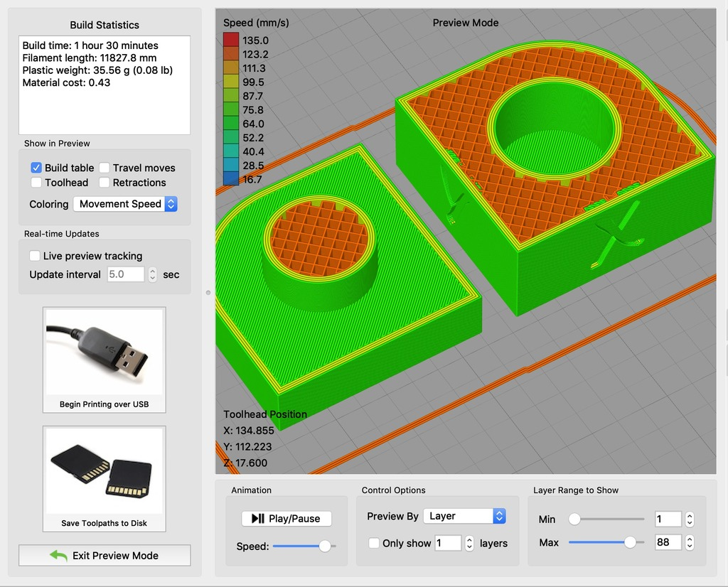Viewport: 728px width, 587px height.
Task: Click the Begin Printing over USB button
Action: [x=104, y=360]
